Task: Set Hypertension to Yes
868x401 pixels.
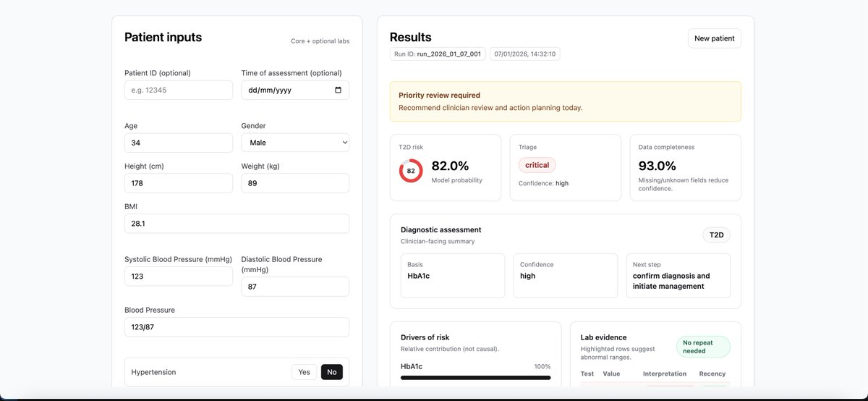Action: (x=304, y=372)
